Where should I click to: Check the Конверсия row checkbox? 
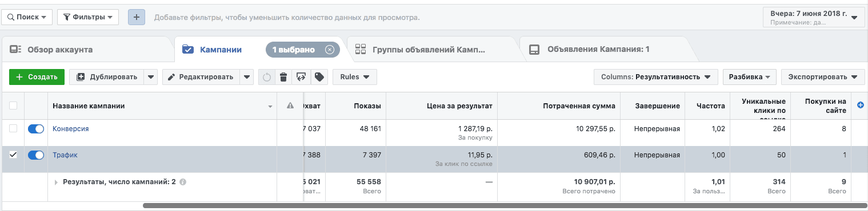pos(13,129)
